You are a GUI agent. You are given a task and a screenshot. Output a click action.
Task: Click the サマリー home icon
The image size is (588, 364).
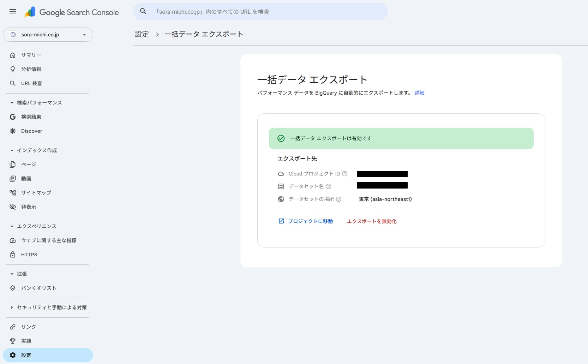tap(13, 55)
